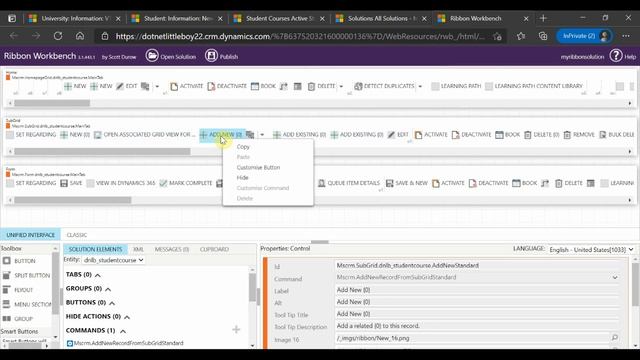Image resolution: width=640 pixels, height=360 pixels.
Task: Collapse the Tabs (0) section
Action: [x=98, y=275]
